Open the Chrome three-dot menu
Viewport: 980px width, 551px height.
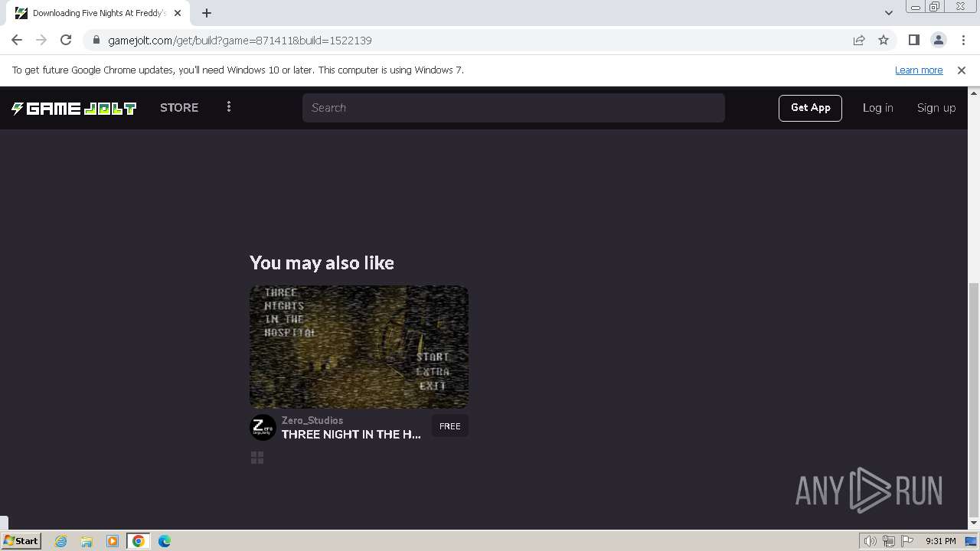963,40
